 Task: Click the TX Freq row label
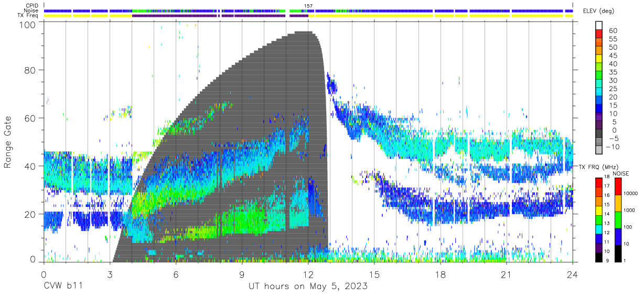pyautogui.click(x=28, y=16)
